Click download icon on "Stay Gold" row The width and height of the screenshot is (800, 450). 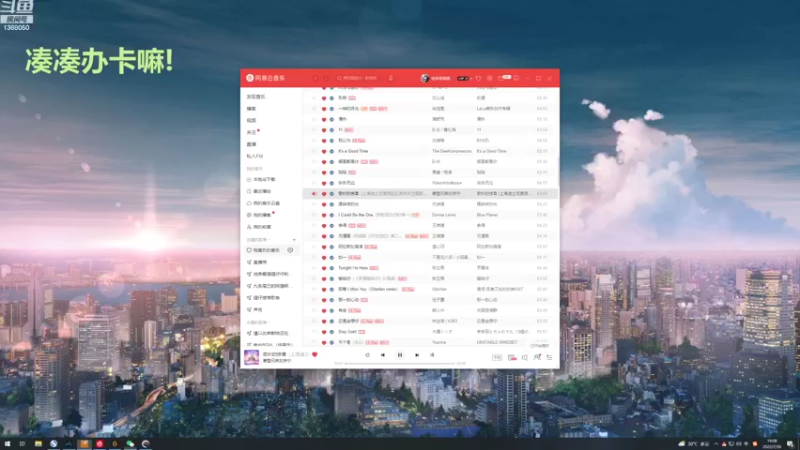click(x=332, y=332)
